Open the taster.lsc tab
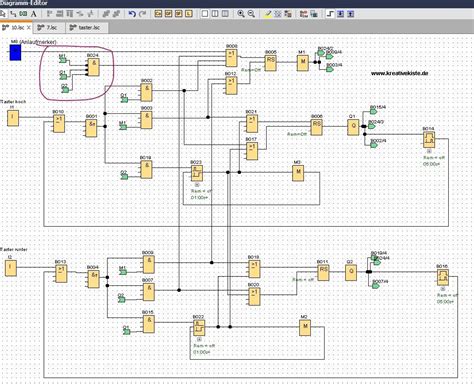Screen dimensions: 474x384 click(85, 28)
